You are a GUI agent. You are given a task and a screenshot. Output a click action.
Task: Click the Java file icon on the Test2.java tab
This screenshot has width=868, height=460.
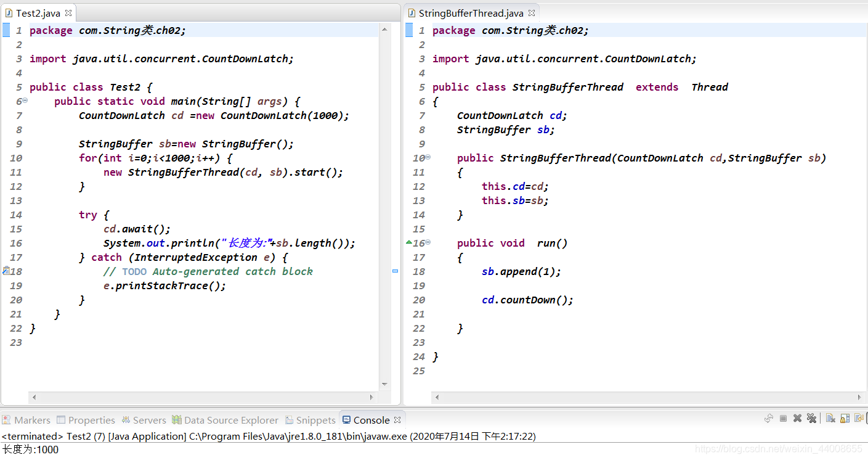(x=9, y=13)
